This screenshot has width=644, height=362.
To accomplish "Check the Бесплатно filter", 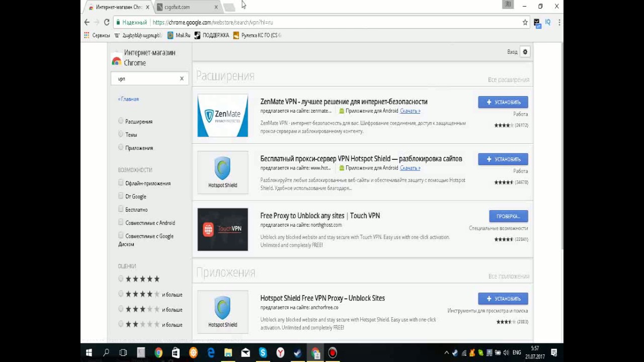I will 121,209.
